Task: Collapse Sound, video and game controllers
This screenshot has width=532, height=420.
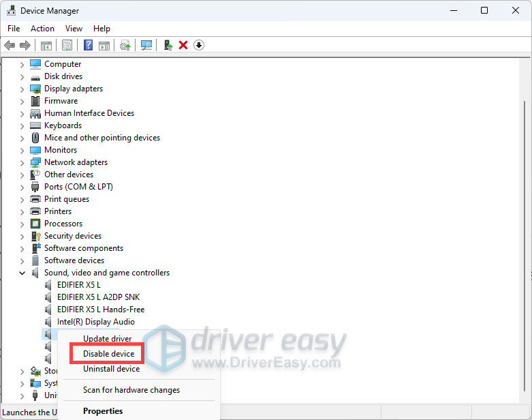Action: (22, 273)
